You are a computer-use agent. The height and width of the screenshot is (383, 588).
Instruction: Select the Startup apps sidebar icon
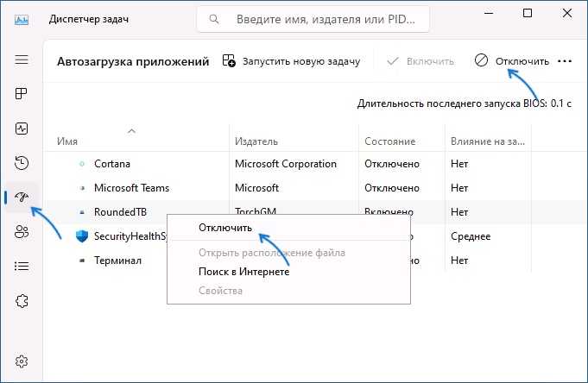tap(22, 198)
